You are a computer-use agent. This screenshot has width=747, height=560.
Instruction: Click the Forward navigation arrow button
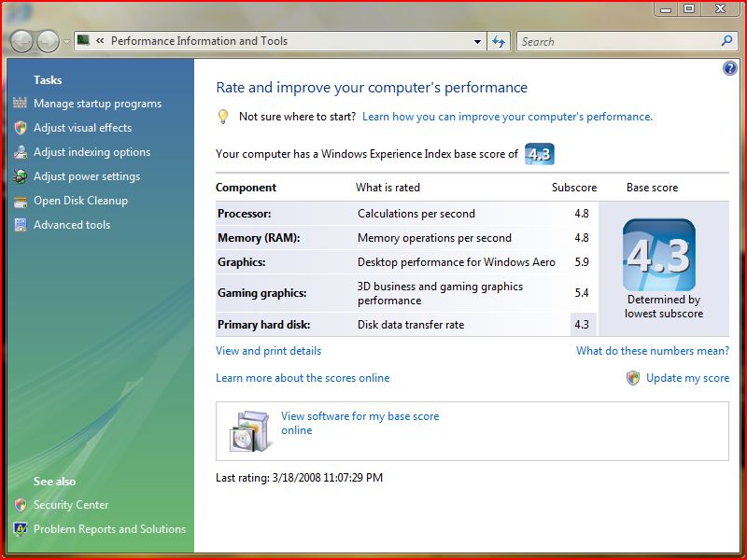coord(48,41)
